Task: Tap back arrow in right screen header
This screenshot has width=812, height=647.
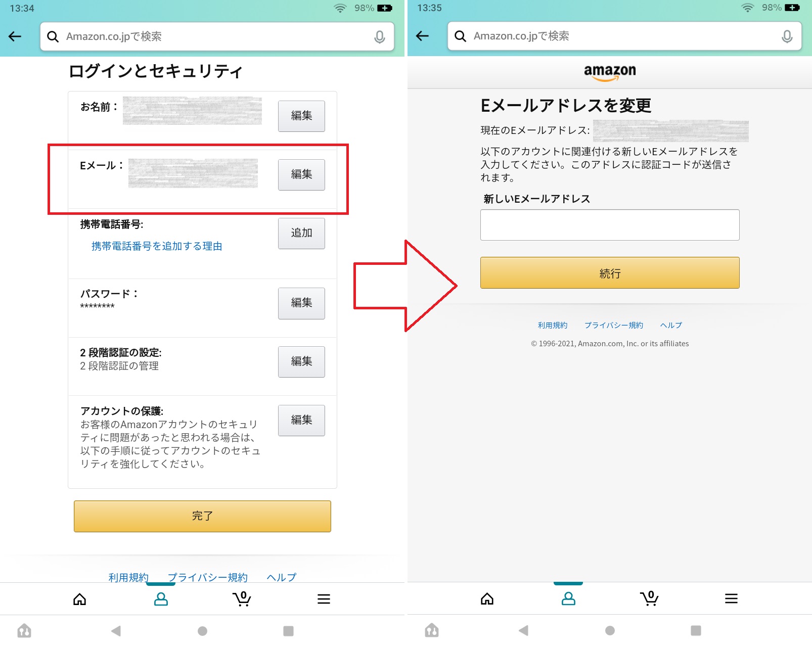Action: tap(422, 36)
